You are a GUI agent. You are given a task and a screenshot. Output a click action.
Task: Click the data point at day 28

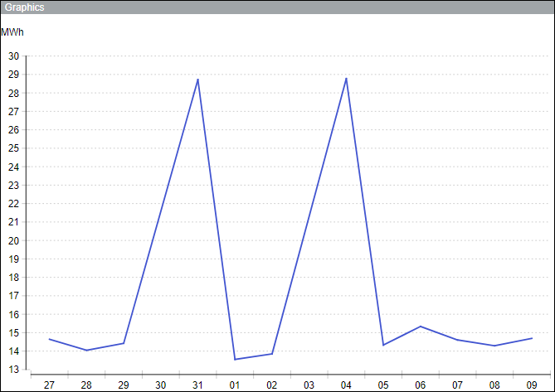[86, 350]
